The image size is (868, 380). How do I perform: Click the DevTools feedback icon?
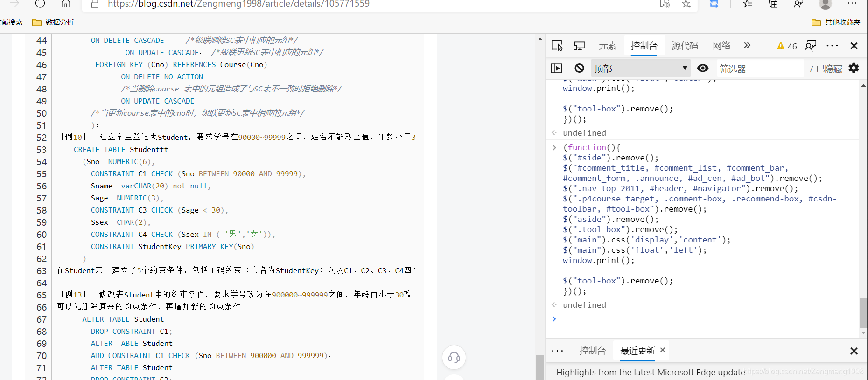pos(811,46)
